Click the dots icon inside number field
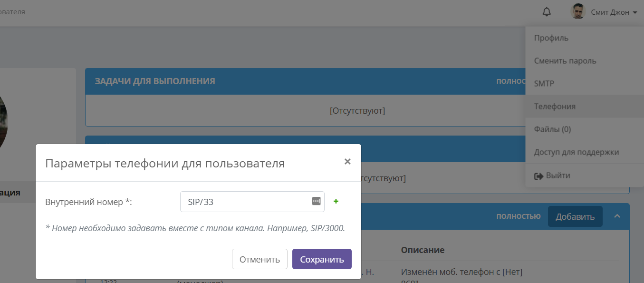 pos(316,201)
